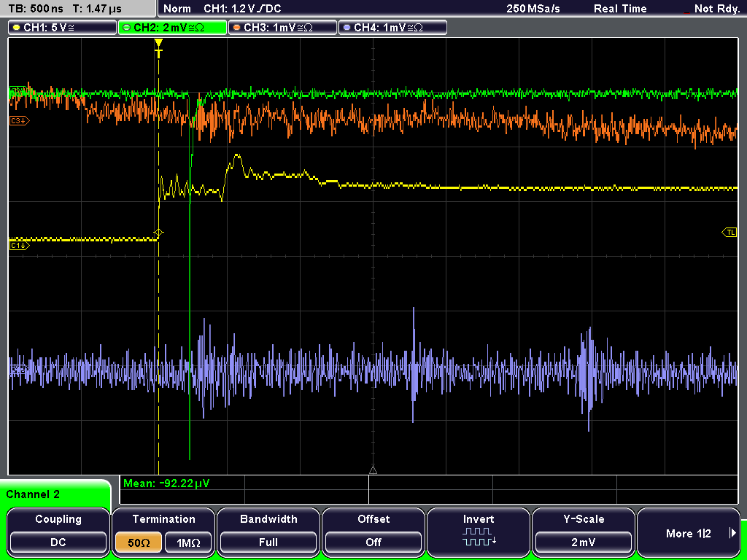Click the Mean: -92.22 µV measurement
Image resolution: width=747 pixels, height=560 pixels.
point(166,483)
